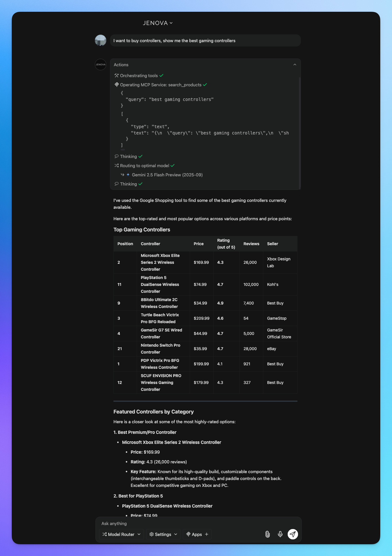This screenshot has width=392, height=556.
Task: Click the Model Router shuffle icon
Action: coord(104,534)
